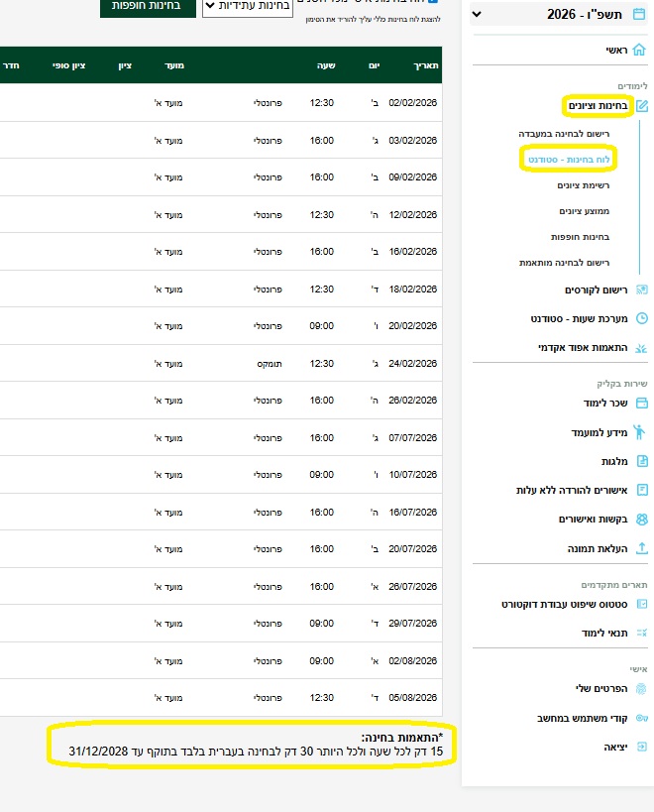
Task: Go to רישום לבחינה במעבדה
Action: point(564,132)
